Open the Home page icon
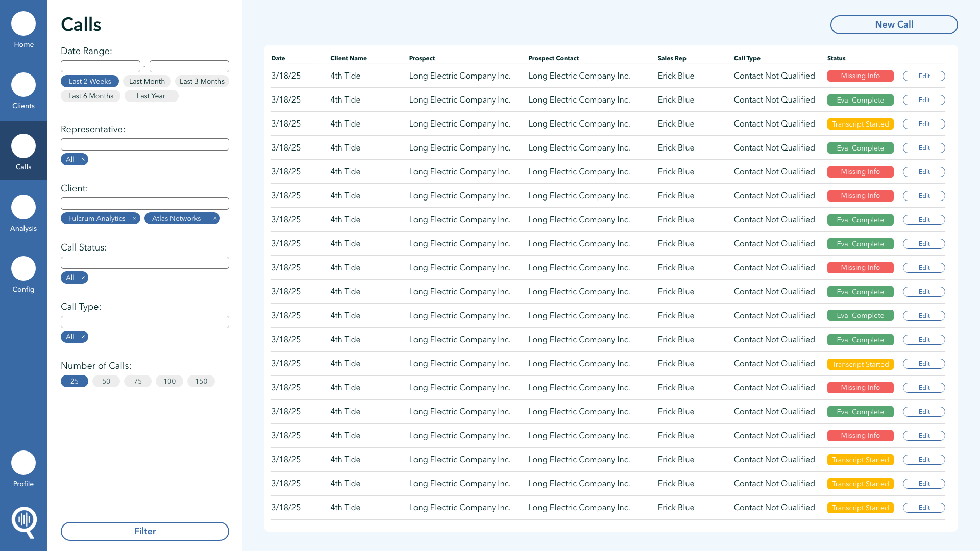This screenshot has width=980, height=551. [23, 24]
